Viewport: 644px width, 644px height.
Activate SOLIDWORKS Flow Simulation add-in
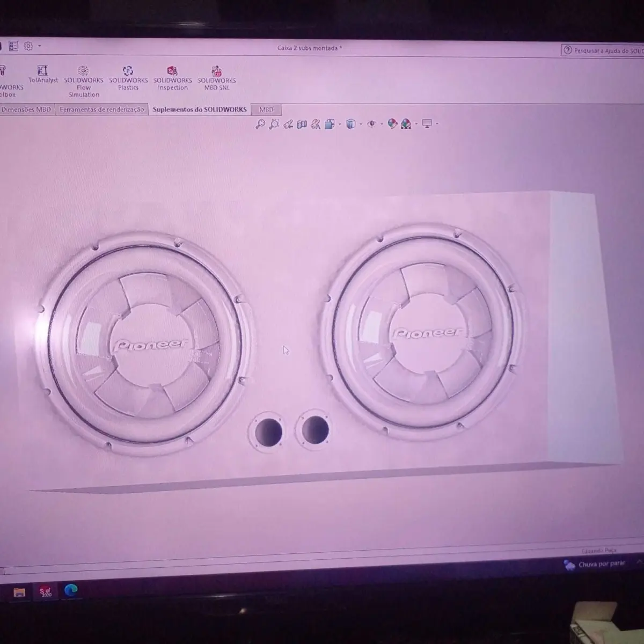tap(84, 81)
